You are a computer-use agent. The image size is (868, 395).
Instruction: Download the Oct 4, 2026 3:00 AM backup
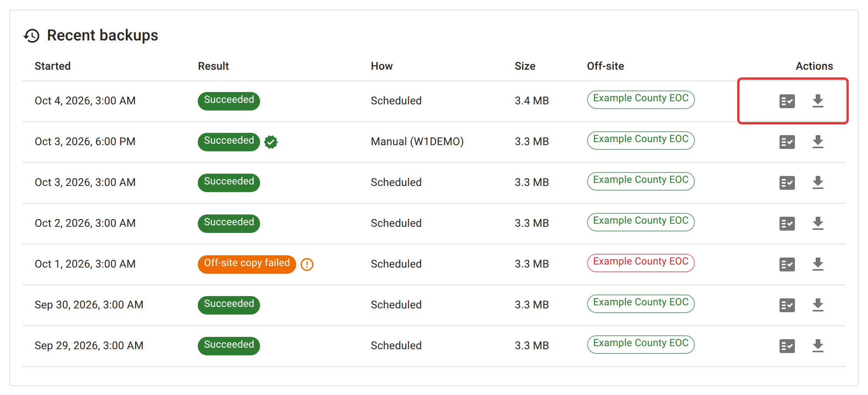click(x=818, y=101)
